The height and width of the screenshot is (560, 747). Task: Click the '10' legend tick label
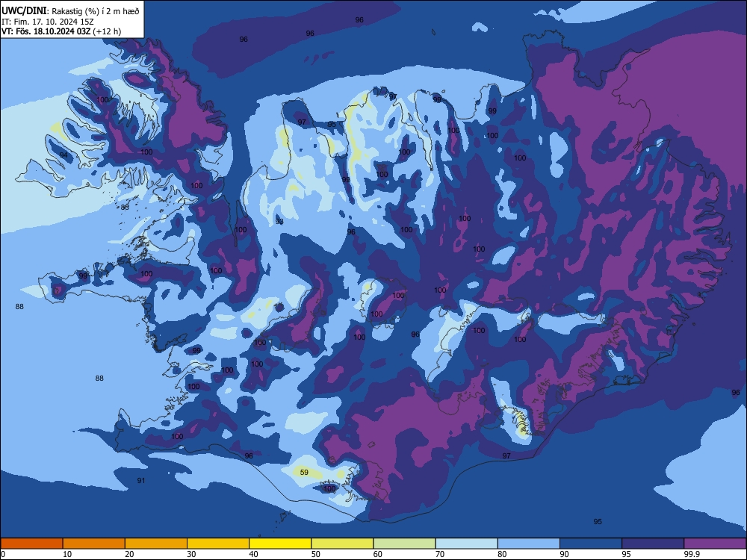(67, 554)
